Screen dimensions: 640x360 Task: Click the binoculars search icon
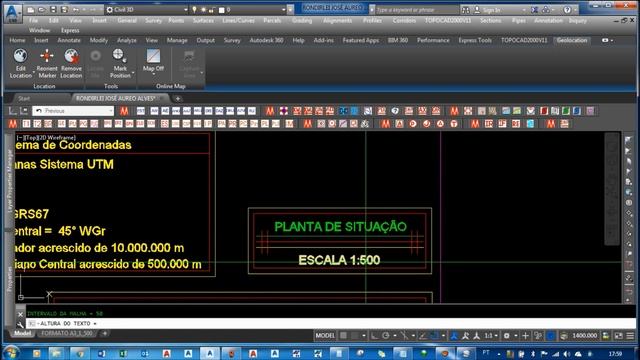(x=465, y=9)
